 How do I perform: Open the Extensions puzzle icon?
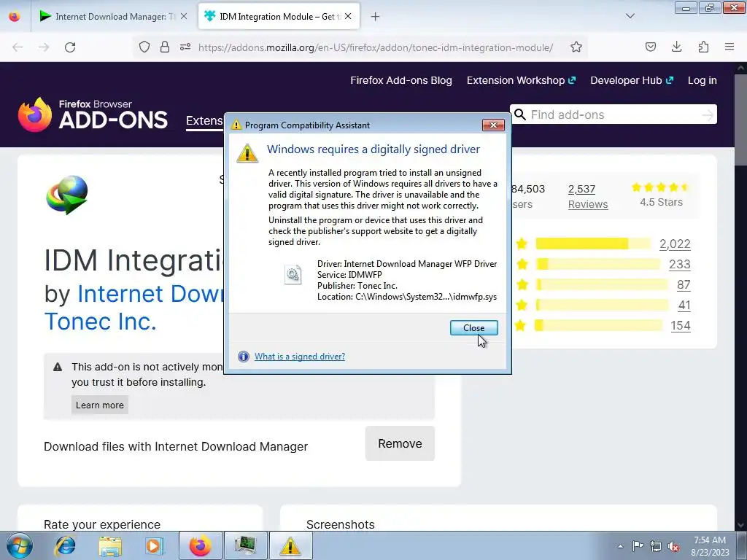(703, 47)
